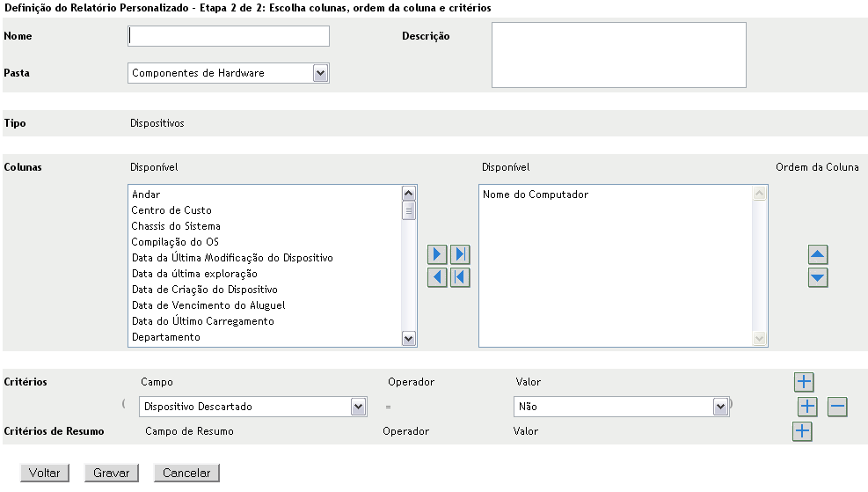Viewport: 868px width, 492px height.
Task: Add a Critérios de Resumo entry
Action: click(x=802, y=431)
